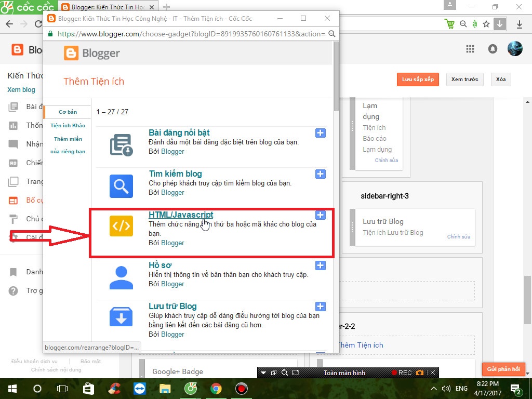Take screenshot with recorder camera icon
Screen dimensions: 532x399
tap(420, 373)
